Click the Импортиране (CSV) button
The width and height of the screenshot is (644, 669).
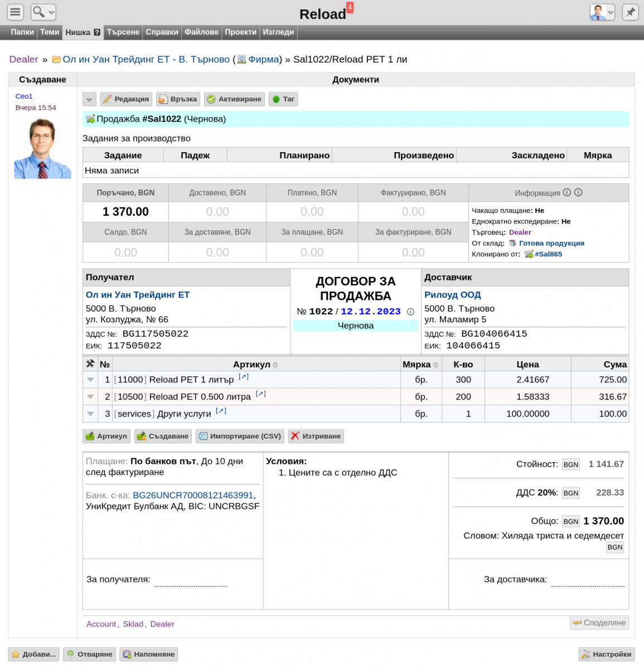240,436
